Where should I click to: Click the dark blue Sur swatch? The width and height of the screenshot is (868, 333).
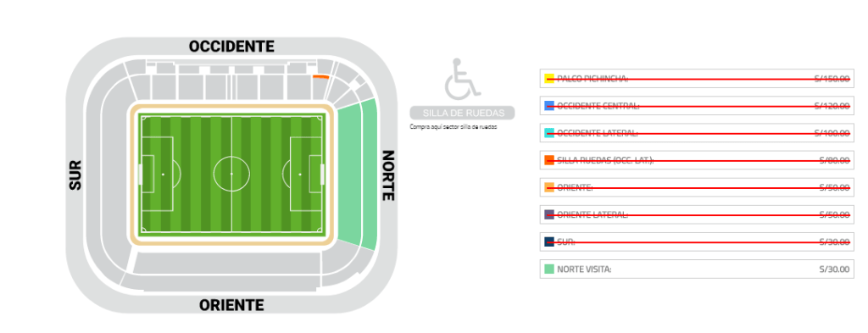pyautogui.click(x=549, y=241)
